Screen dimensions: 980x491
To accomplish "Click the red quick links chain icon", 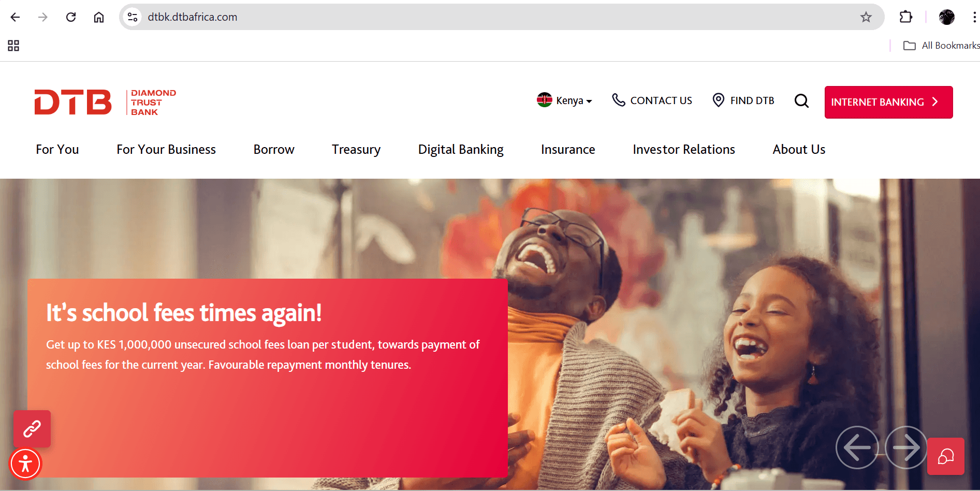I will tap(32, 429).
